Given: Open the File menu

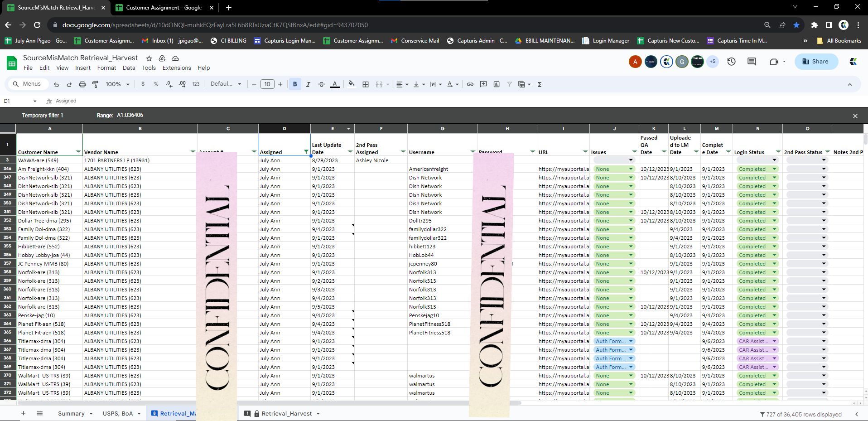Looking at the screenshot, I should tap(28, 68).
